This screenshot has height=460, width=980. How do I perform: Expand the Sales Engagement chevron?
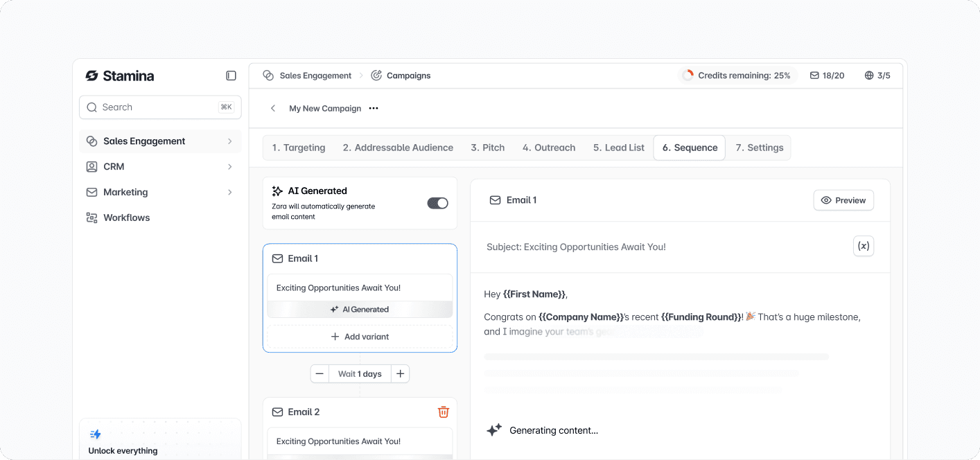pos(229,141)
